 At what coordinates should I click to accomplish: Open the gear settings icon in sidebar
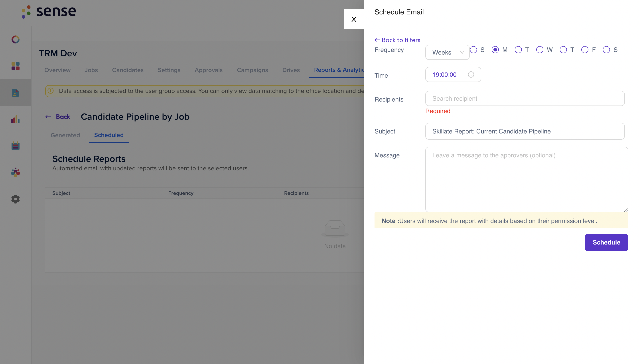pyautogui.click(x=16, y=199)
